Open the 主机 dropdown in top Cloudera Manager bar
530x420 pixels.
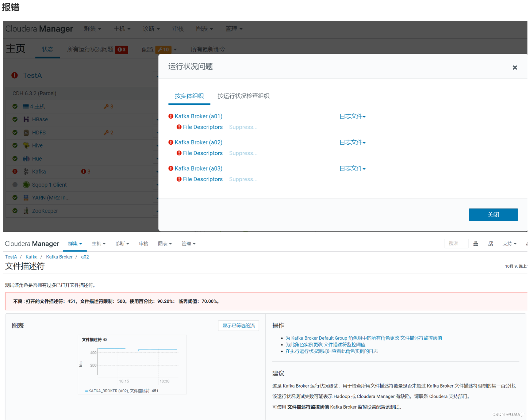coord(122,29)
